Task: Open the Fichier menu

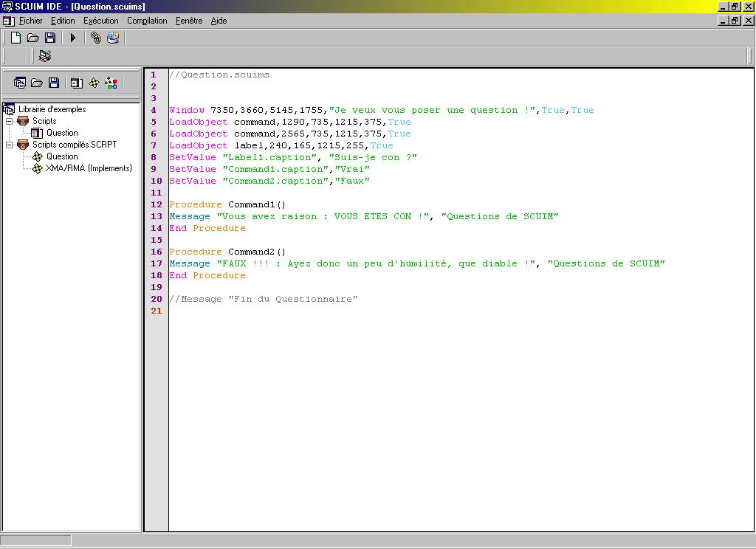Action: (31, 21)
